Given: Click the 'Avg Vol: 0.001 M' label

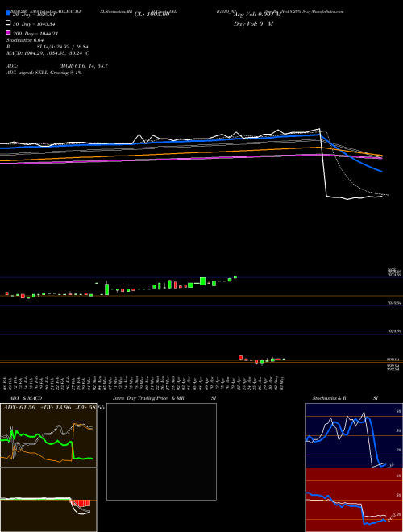Looking at the screenshot, I should point(257,15).
